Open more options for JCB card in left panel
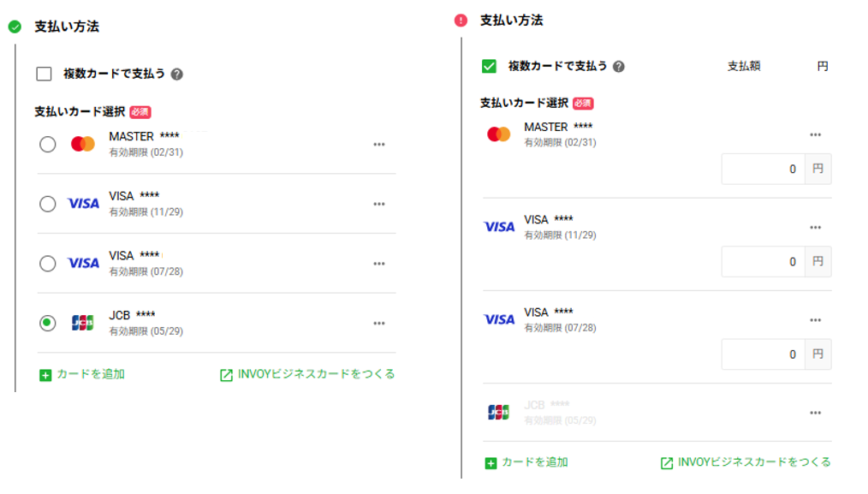The height and width of the screenshot is (494, 868). (x=379, y=324)
